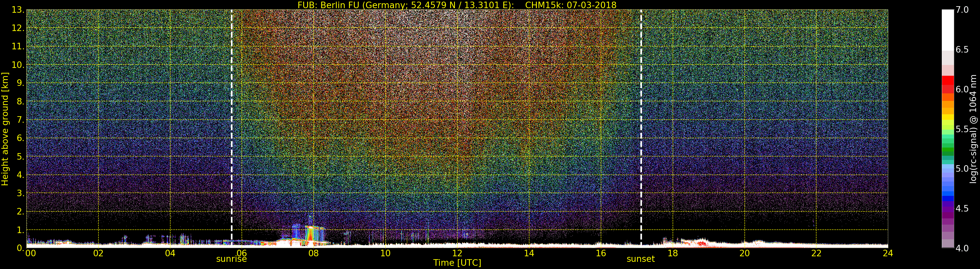Click the '04' time axis tick label
980x269 pixels.
170,253
